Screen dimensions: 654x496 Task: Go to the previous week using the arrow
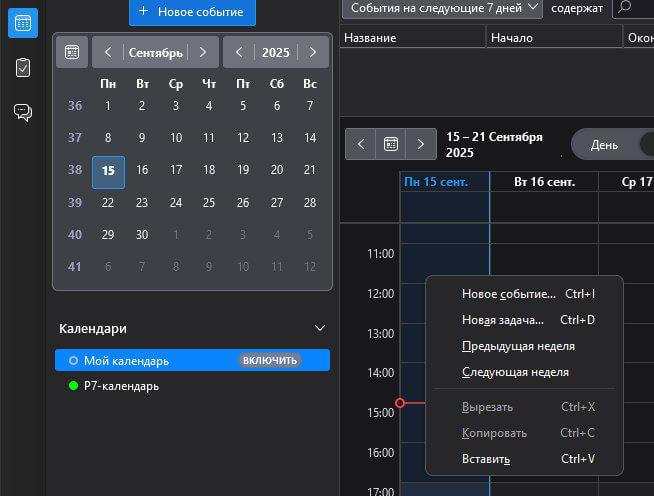[x=360, y=144]
